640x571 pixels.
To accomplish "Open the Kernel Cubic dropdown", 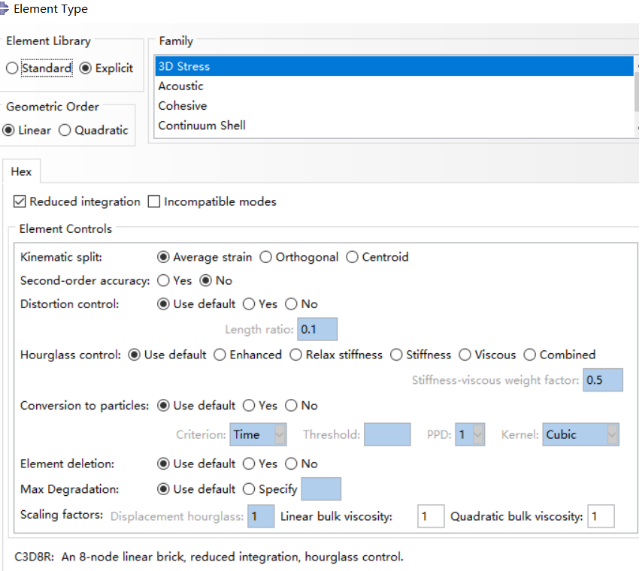I will [581, 435].
